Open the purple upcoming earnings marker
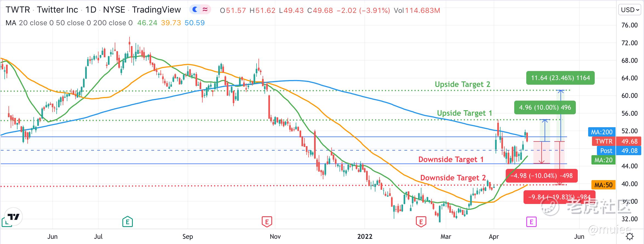 (x=531, y=222)
